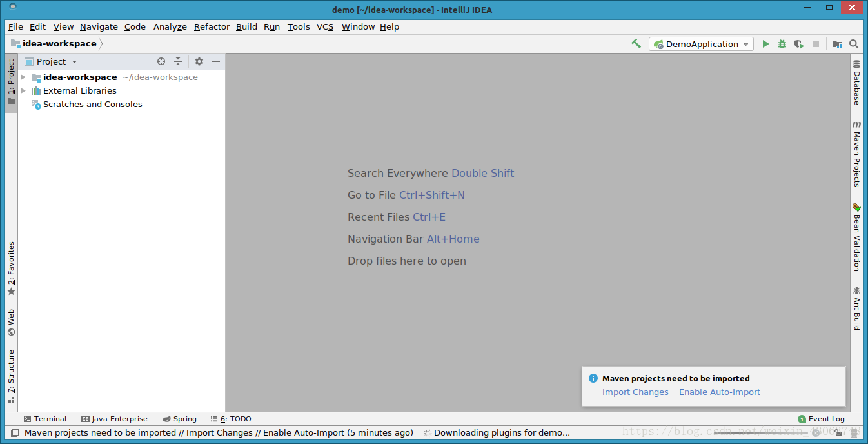The image size is (868, 444).
Task: Open the Project Structure dialog icon
Action: tap(837, 44)
